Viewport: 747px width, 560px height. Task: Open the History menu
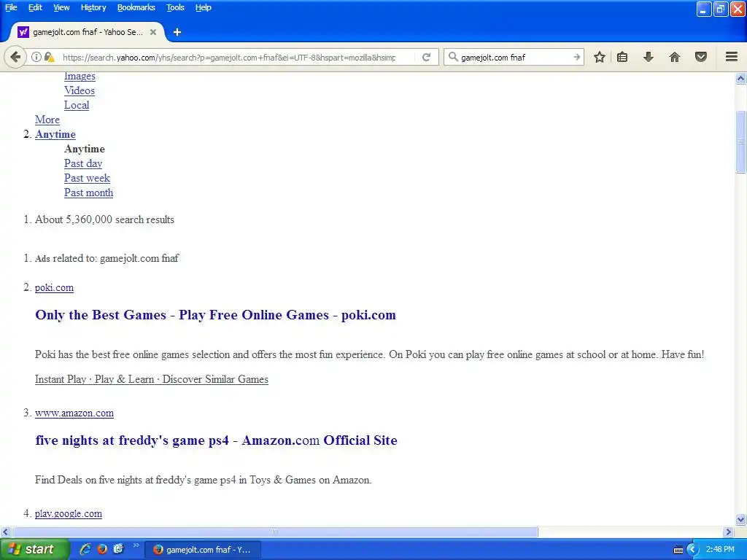[93, 7]
